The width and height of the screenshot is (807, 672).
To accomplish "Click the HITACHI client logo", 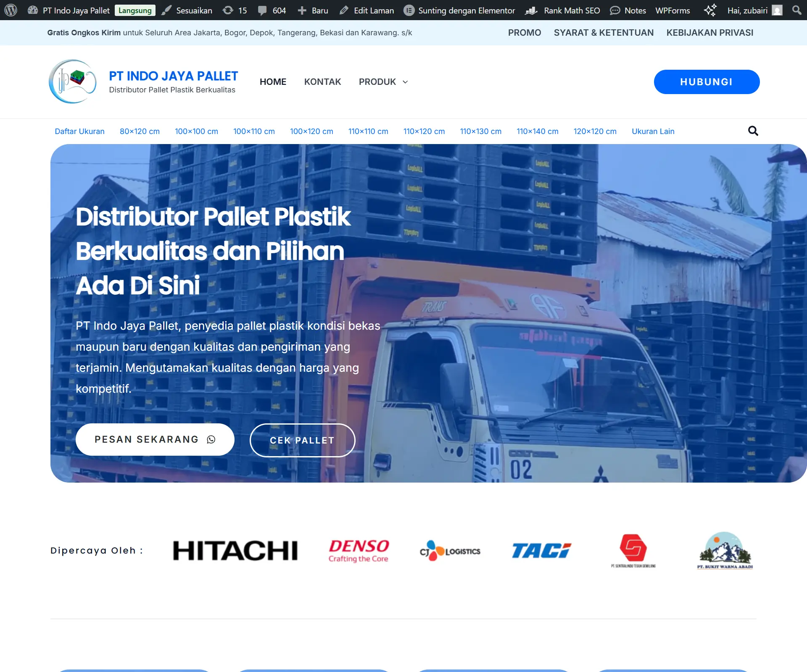I will click(x=235, y=551).
